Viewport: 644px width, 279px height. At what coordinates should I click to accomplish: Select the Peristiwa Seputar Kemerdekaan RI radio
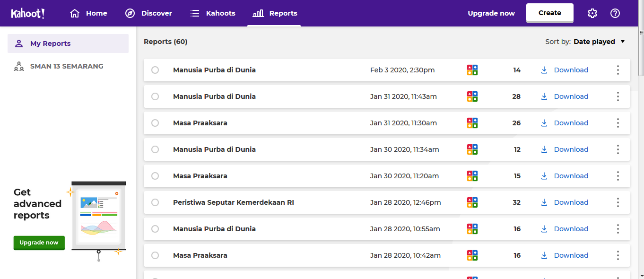(155, 202)
